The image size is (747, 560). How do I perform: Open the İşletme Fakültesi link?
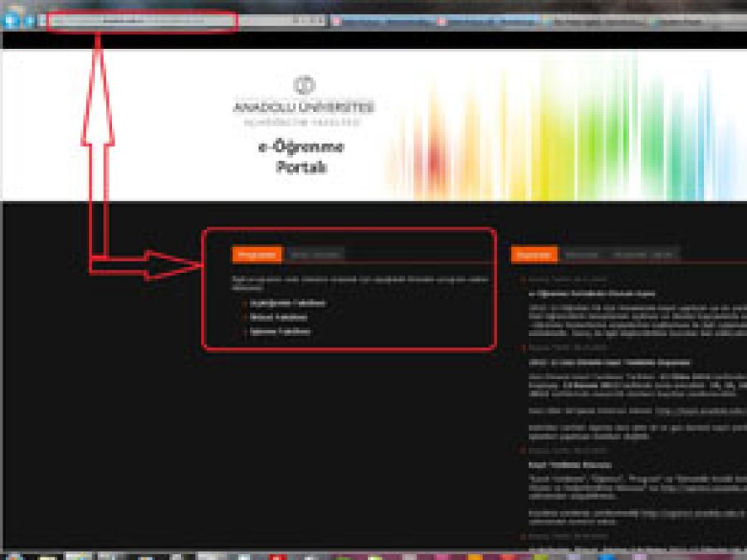[x=281, y=331]
